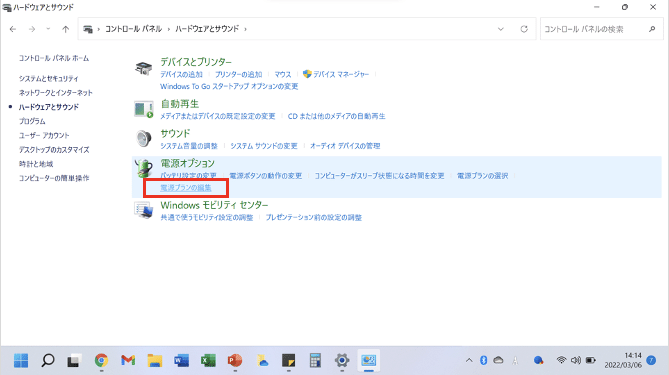Select 時計と地域 in sidebar
Viewport: 669px width, 375px height.
36,164
